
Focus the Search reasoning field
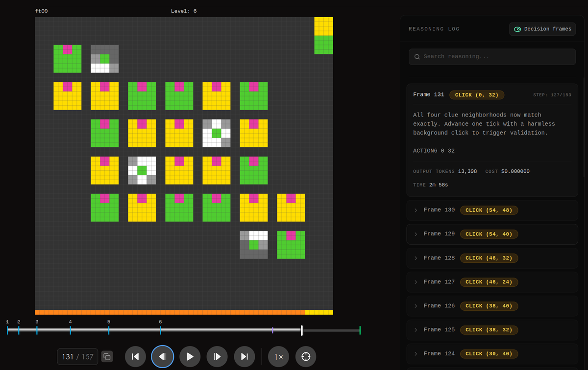pos(492,57)
